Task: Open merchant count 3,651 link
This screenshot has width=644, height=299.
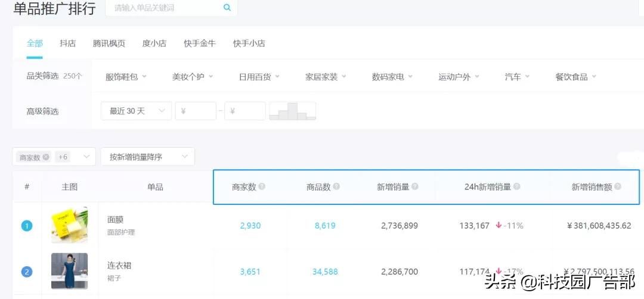Action: [250, 272]
